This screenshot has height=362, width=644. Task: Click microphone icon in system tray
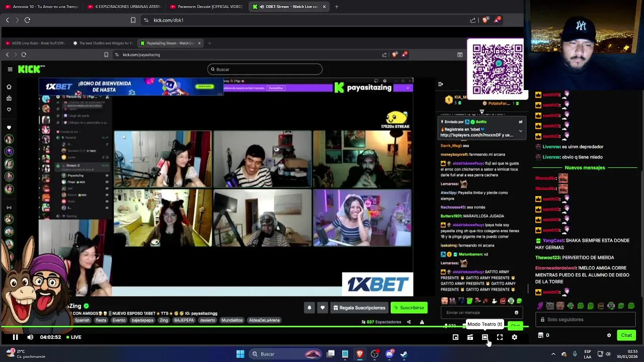pyautogui.click(x=575, y=354)
